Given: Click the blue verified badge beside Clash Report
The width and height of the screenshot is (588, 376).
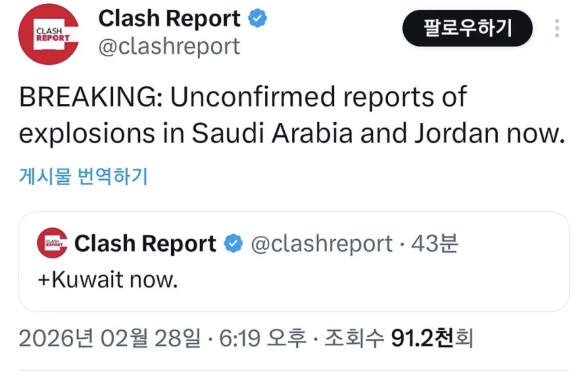Looking at the screenshot, I should point(259,19).
